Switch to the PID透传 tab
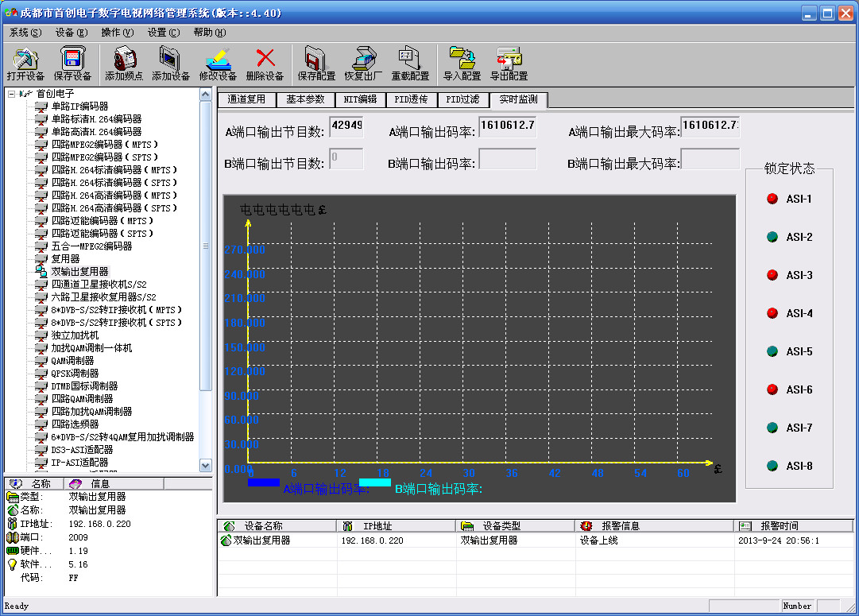Image resolution: width=859 pixels, height=616 pixels. coord(411,99)
